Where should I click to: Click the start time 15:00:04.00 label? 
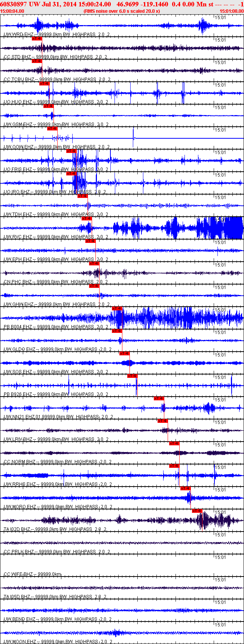[12, 11]
